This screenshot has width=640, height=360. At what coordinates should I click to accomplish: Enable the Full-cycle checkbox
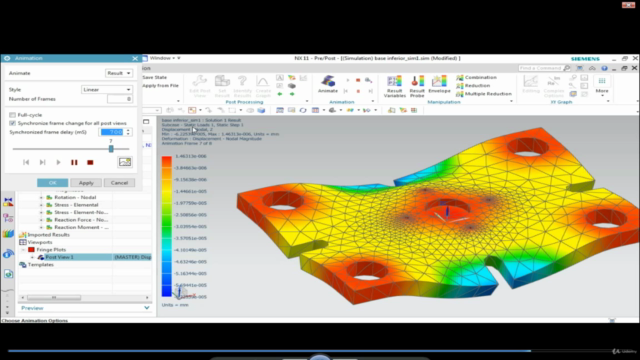12,115
